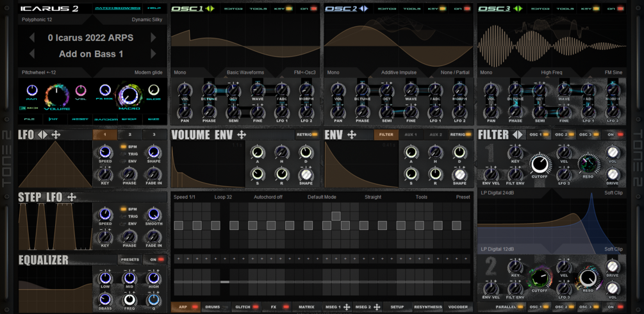
Task: Click the OSC 3 waveform display
Action: click(552, 40)
